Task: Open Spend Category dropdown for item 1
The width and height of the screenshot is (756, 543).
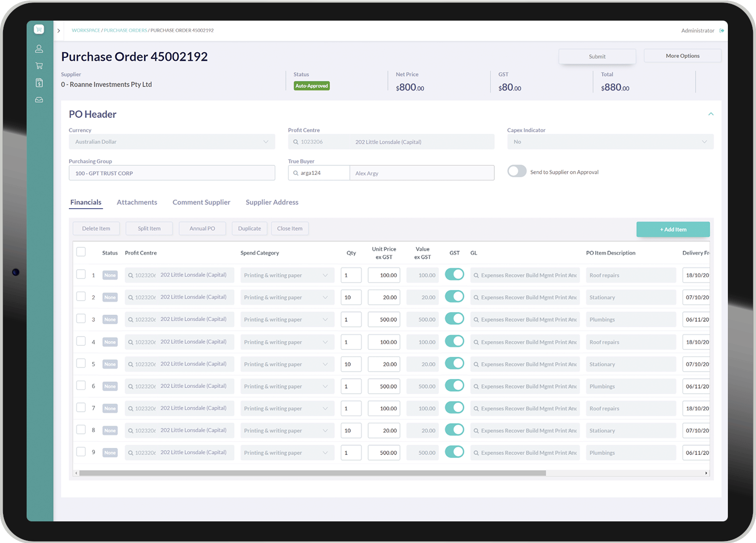Action: (x=287, y=275)
